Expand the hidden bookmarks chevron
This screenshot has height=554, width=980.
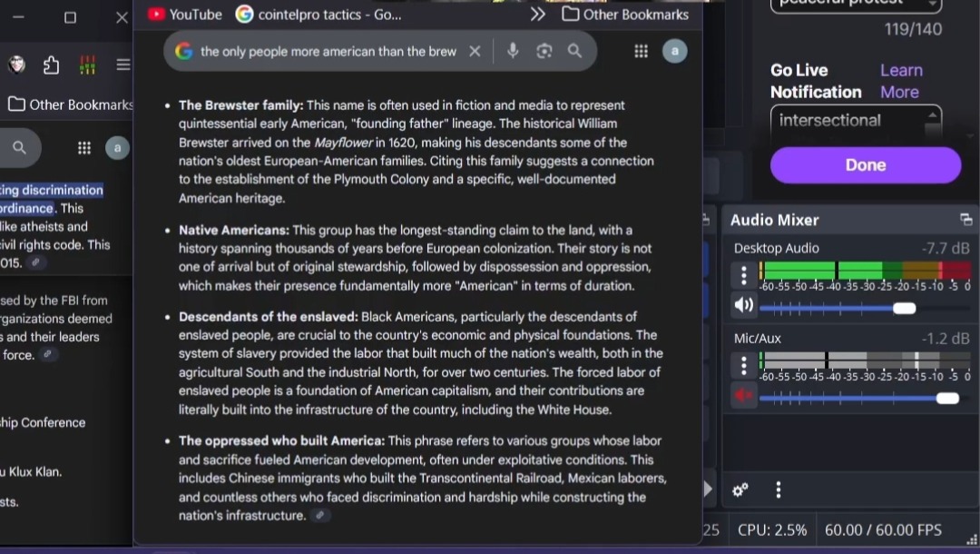(x=538, y=14)
